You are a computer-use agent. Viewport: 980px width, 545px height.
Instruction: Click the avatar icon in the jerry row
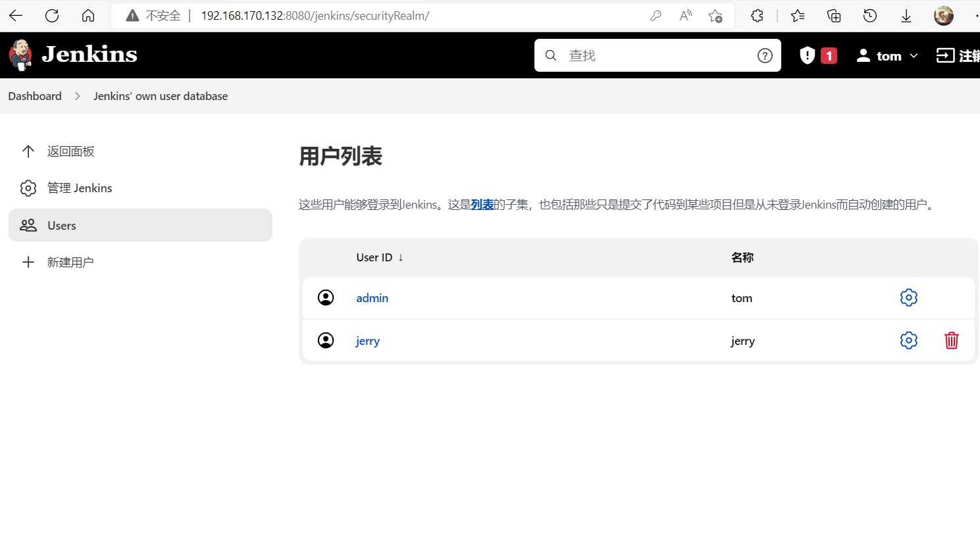pyautogui.click(x=326, y=340)
